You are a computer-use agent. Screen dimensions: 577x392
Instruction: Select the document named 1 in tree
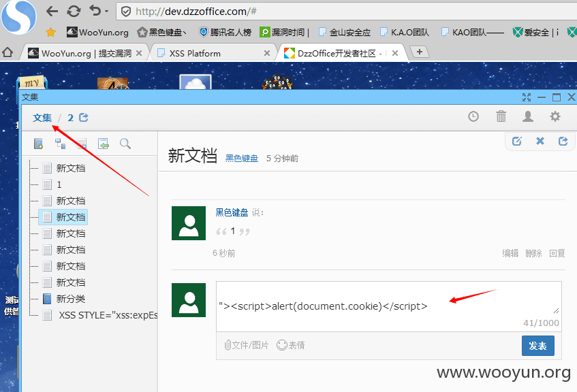[x=52, y=184]
